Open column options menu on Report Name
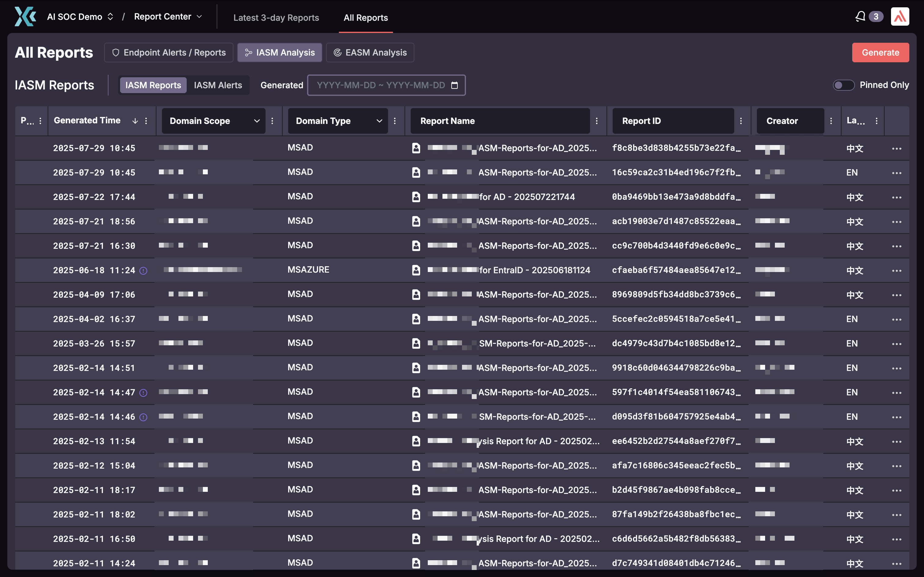Screen dimensions: 924x577 coord(597,121)
